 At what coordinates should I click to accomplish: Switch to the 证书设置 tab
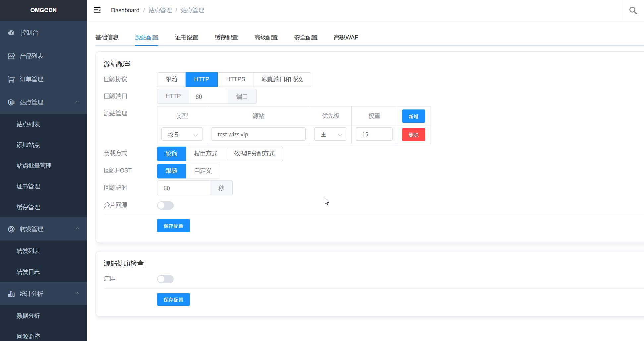[x=186, y=37]
